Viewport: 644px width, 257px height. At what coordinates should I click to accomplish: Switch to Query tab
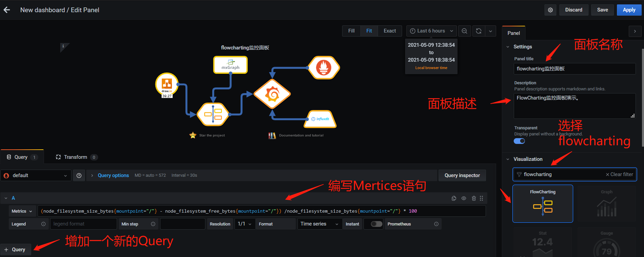[22, 157]
